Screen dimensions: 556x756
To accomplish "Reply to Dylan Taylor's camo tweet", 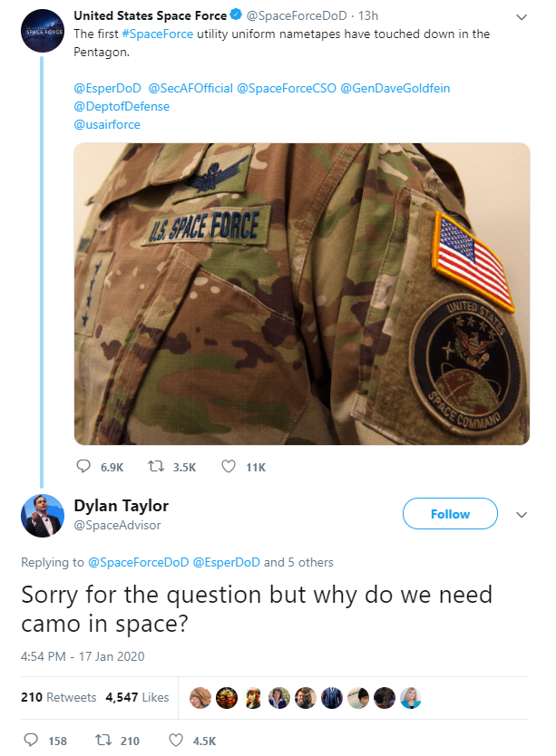I will tap(33, 741).
